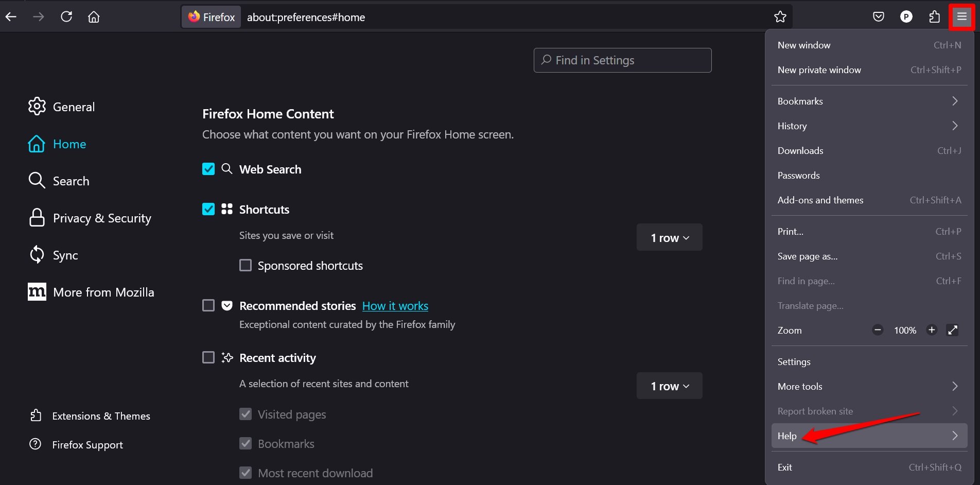Select New private window menu entry

[819, 70]
